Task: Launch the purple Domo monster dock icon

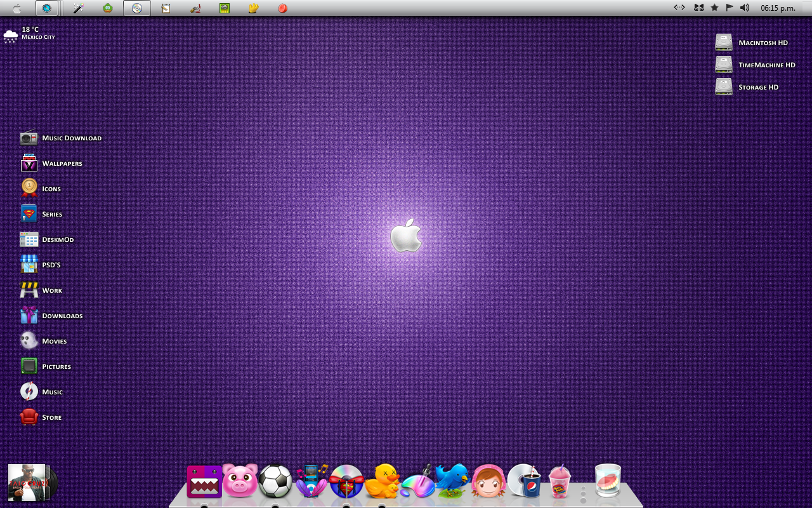Action: tap(204, 481)
